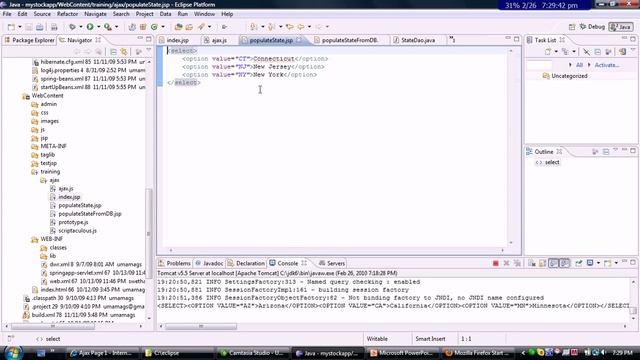Click Remove All Terminated Launches icon
The image size is (640, 360).
point(517,263)
